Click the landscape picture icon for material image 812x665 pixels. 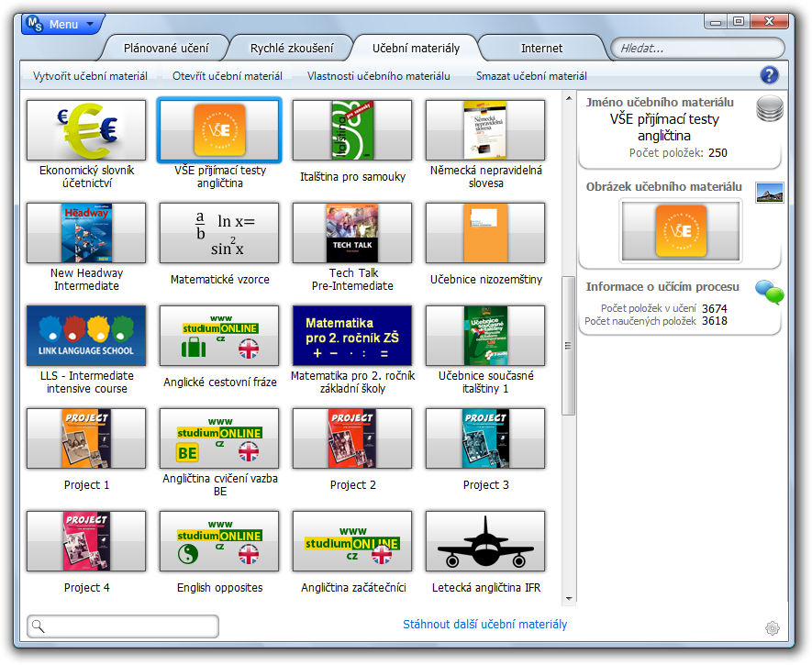(x=770, y=193)
